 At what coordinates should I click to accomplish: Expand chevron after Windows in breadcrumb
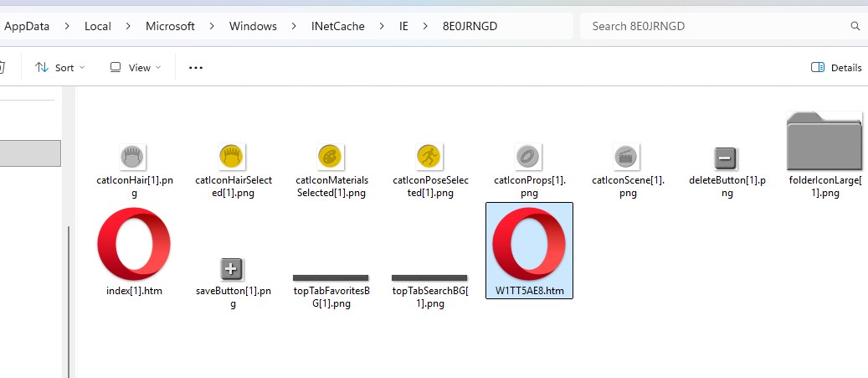pos(294,26)
